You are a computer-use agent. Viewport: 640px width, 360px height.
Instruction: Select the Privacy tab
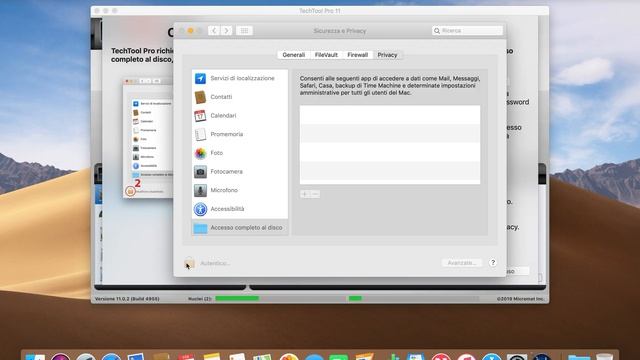pos(387,55)
